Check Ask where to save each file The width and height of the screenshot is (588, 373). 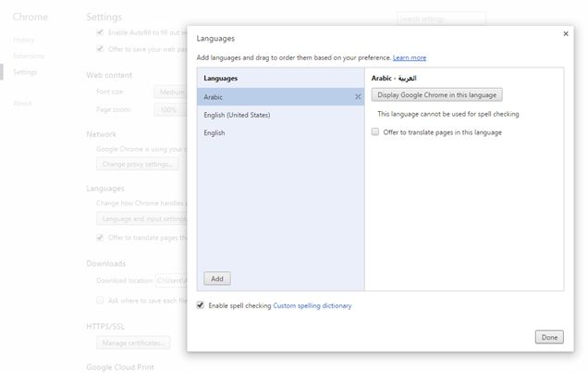pos(100,300)
